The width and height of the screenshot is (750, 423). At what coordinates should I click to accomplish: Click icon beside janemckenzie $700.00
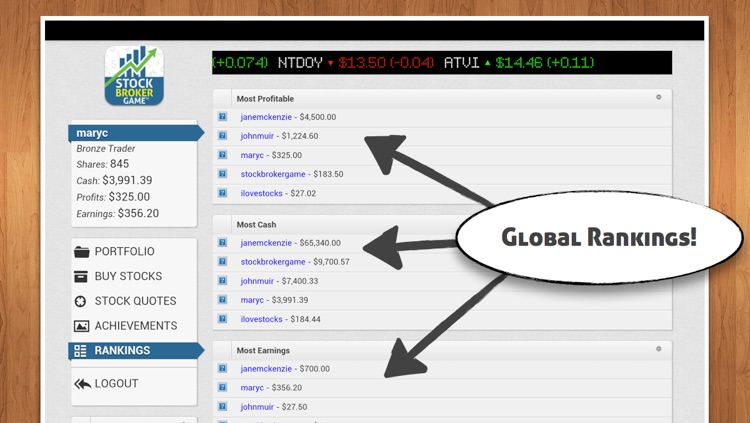point(222,368)
